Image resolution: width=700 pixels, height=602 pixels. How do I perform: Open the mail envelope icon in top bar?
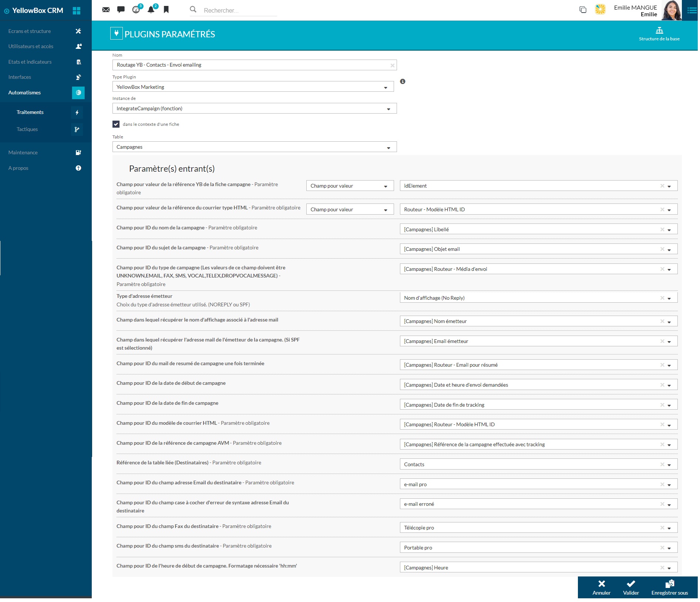click(106, 10)
